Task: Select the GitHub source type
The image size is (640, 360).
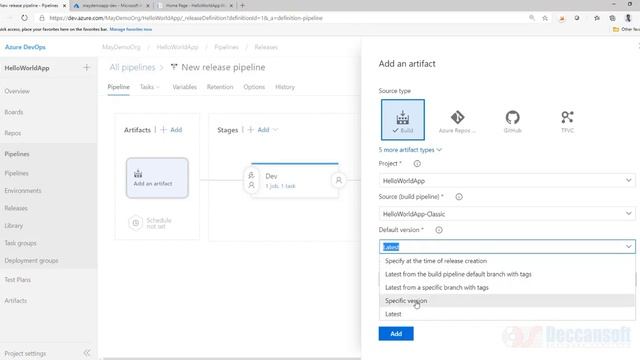Action: tap(512, 121)
